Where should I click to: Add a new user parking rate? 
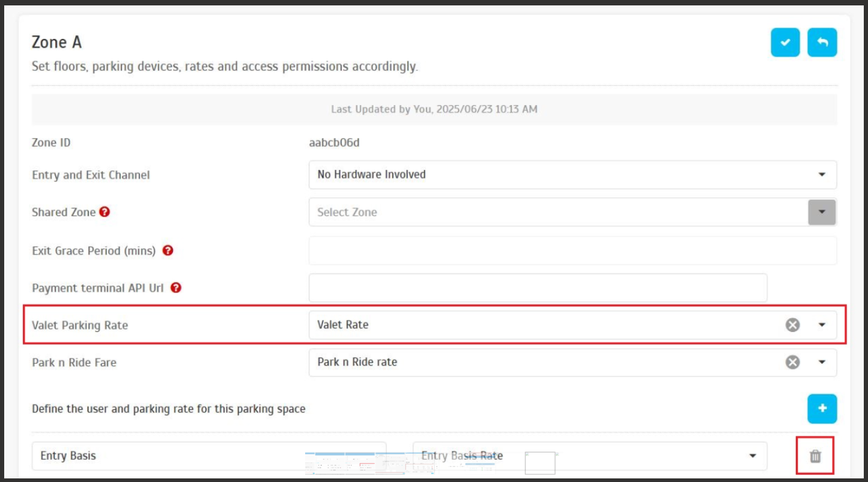tap(822, 409)
